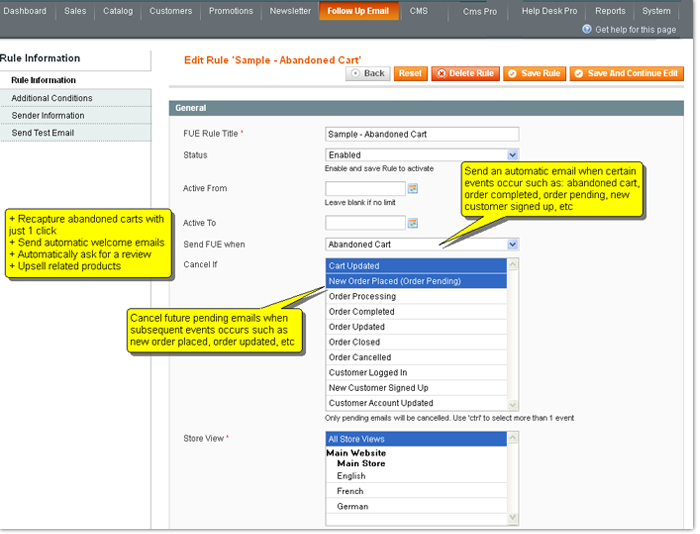Open the Sales menu

(x=75, y=11)
